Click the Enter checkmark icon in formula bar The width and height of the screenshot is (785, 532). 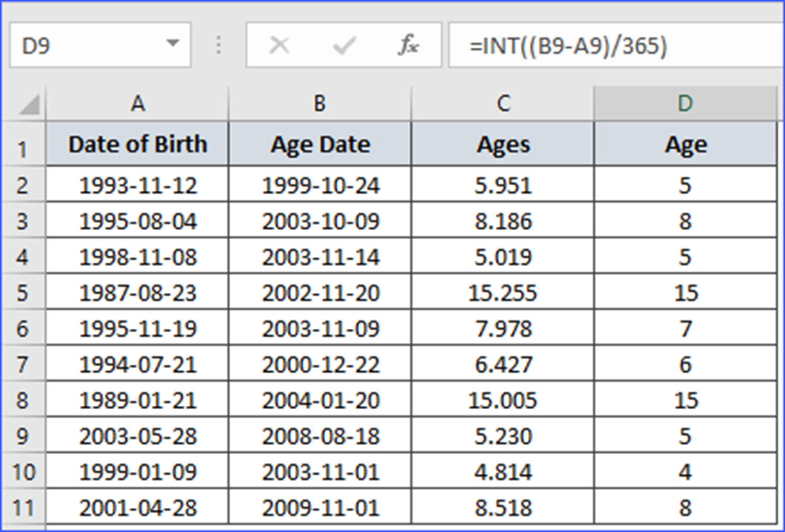pyautogui.click(x=343, y=46)
